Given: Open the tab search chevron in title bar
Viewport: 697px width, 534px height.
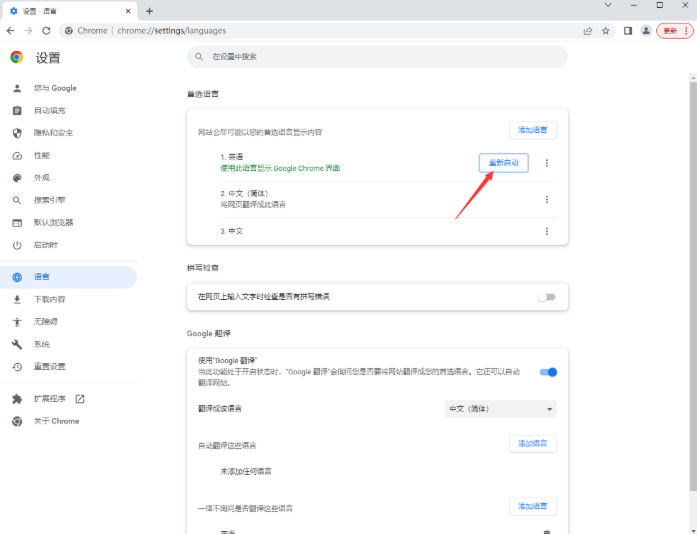Looking at the screenshot, I should pos(608,5).
